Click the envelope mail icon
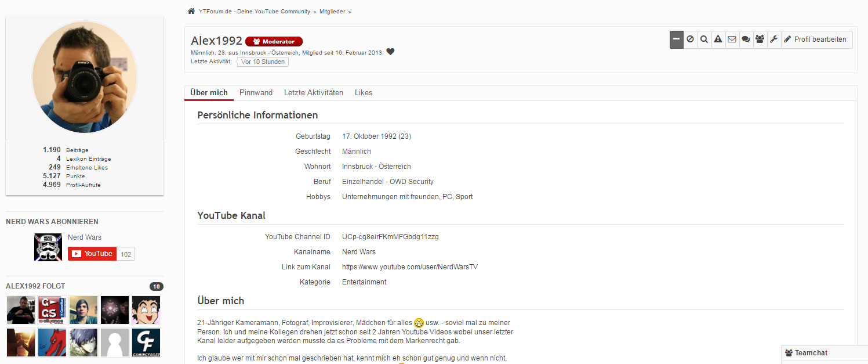Screen dimensions: 868x364 tap(732, 39)
